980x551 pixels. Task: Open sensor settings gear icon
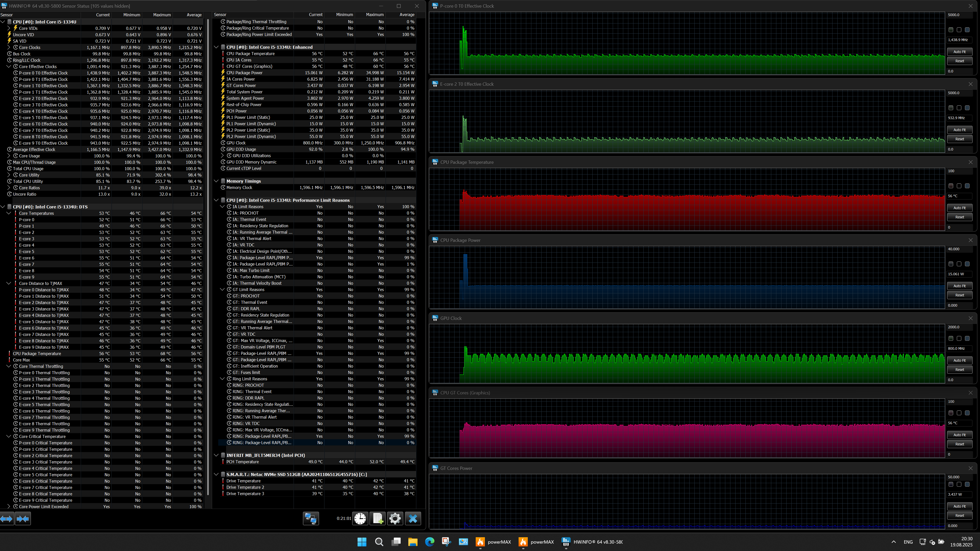coord(395,518)
